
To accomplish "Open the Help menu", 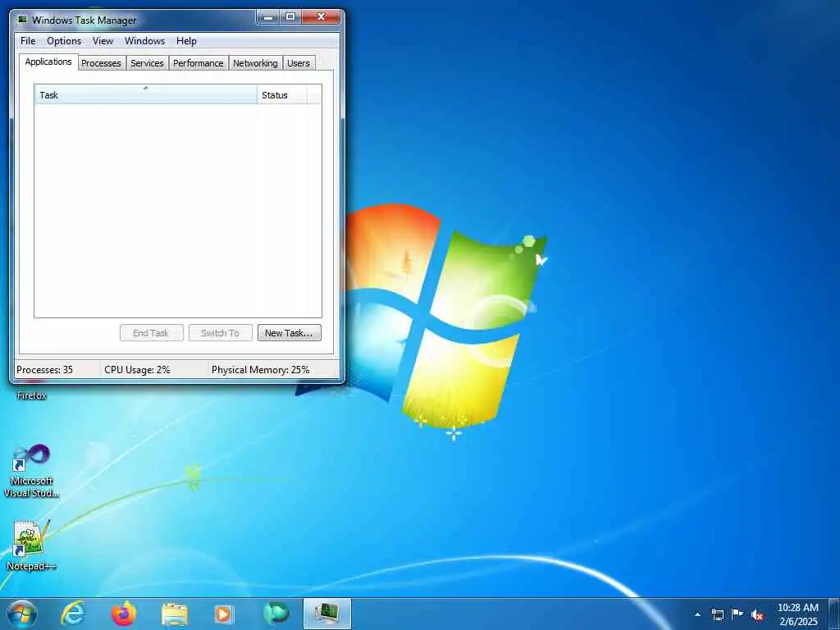I will (x=186, y=41).
